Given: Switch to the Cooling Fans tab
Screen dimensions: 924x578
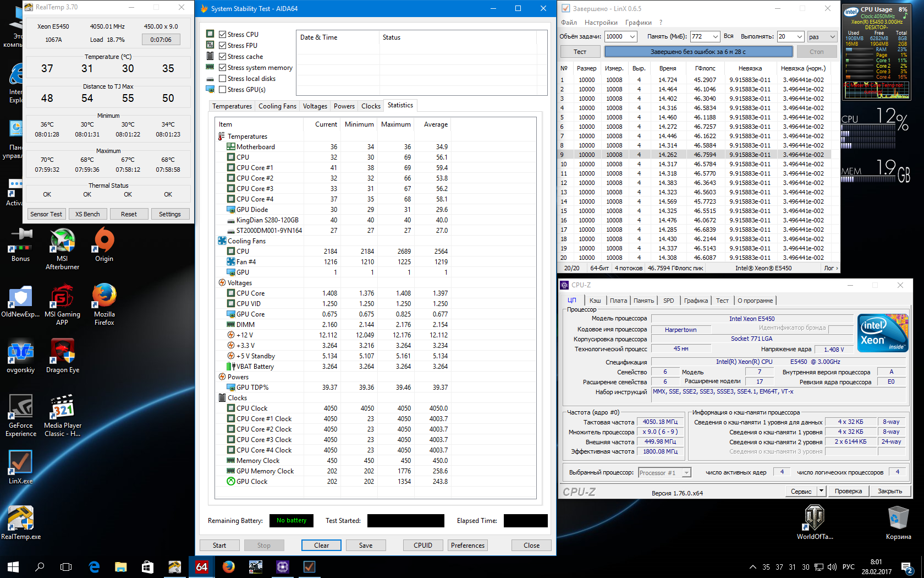Looking at the screenshot, I should click(277, 106).
